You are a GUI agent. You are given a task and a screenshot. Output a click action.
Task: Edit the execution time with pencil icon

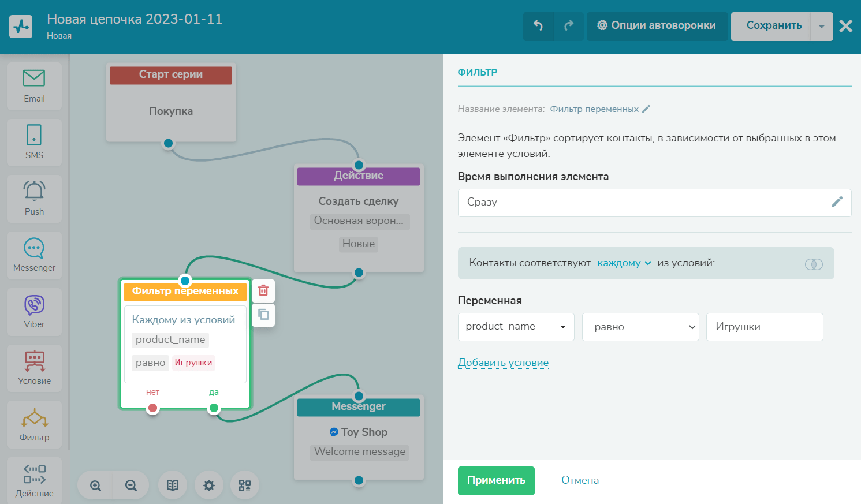coord(837,201)
